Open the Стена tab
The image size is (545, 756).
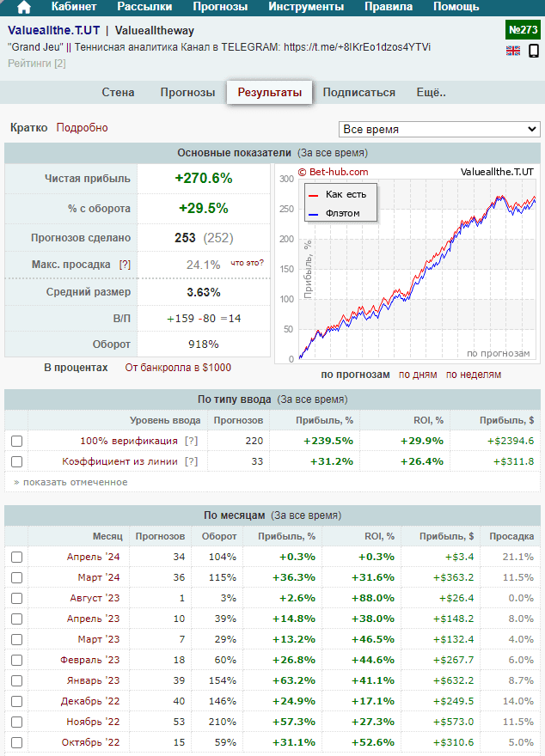pos(118,93)
